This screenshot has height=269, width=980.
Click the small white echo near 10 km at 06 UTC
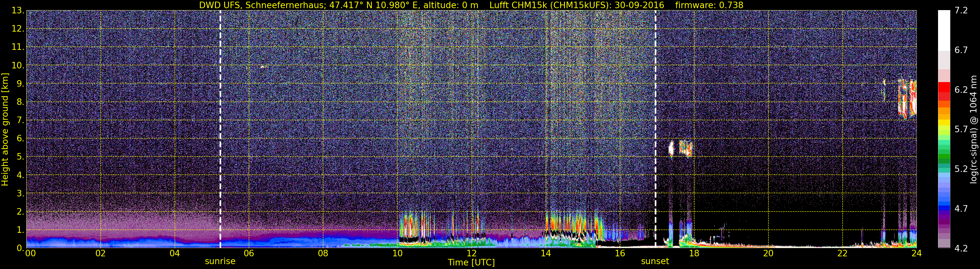click(x=262, y=67)
